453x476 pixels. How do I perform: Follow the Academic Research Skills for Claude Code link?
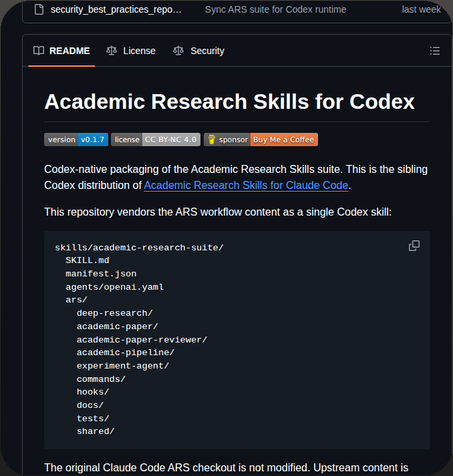246,185
